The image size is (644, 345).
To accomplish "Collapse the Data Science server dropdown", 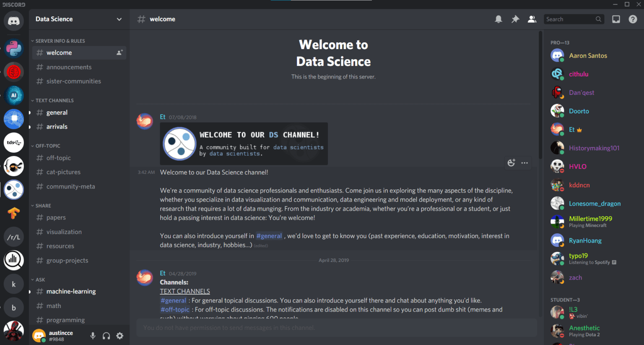I will (x=119, y=19).
